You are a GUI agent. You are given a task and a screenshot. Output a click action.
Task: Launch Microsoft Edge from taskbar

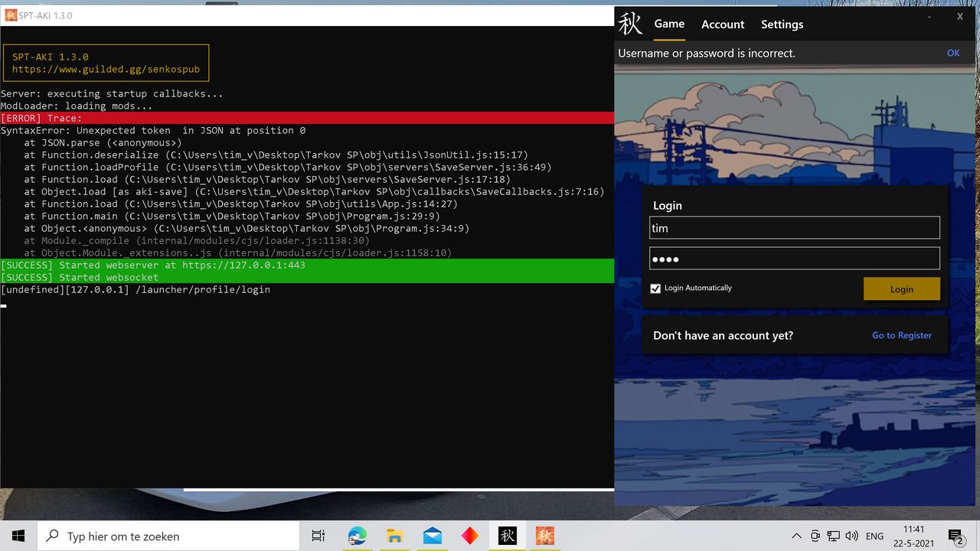coord(358,536)
